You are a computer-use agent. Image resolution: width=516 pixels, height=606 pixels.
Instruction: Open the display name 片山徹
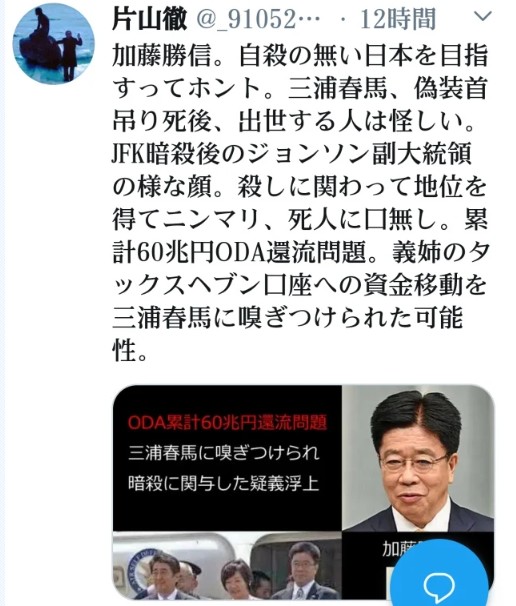[150, 19]
